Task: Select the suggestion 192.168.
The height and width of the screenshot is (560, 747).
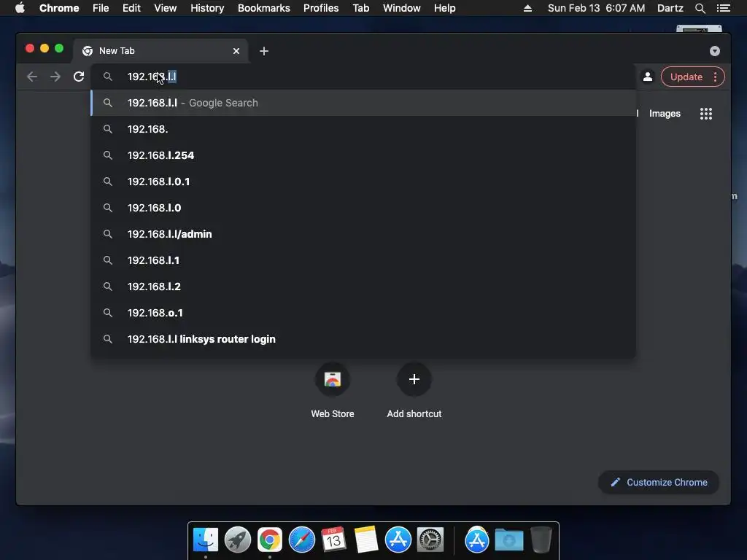Action: (x=363, y=129)
